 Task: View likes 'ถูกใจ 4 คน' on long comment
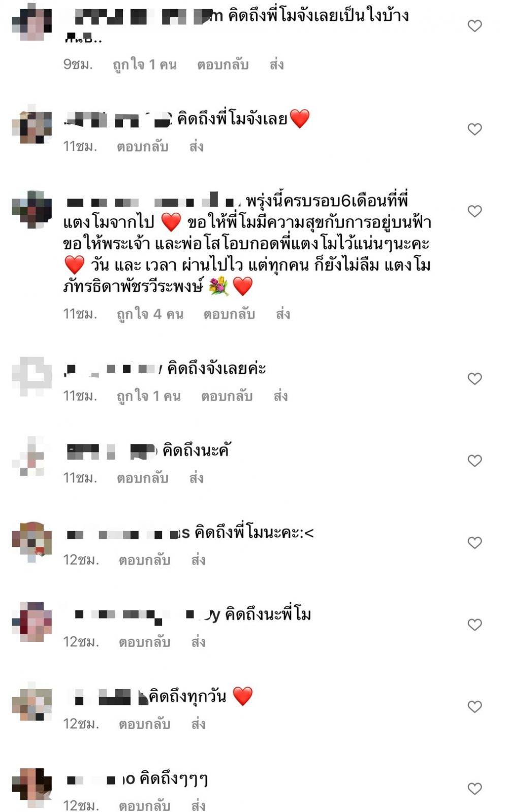pos(150,314)
